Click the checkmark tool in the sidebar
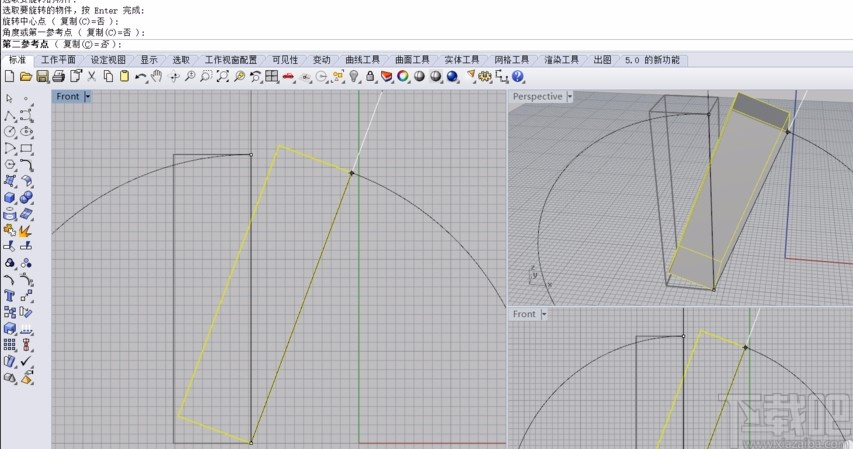853x449 pixels. point(26,361)
